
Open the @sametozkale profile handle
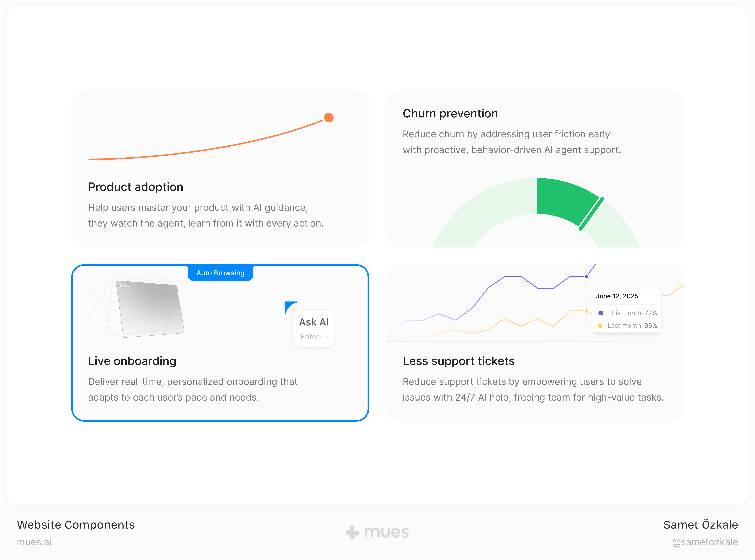point(705,542)
